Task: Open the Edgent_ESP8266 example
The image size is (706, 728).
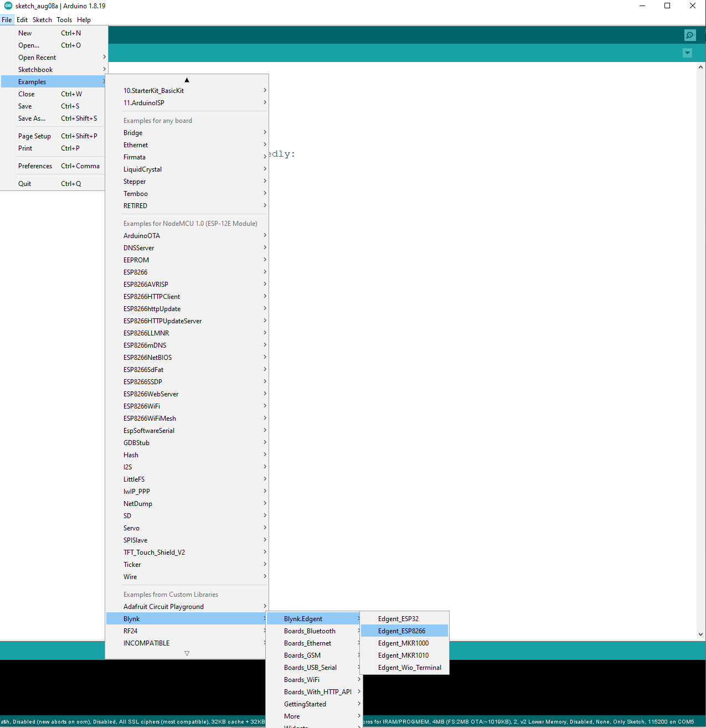Action: coord(404,631)
